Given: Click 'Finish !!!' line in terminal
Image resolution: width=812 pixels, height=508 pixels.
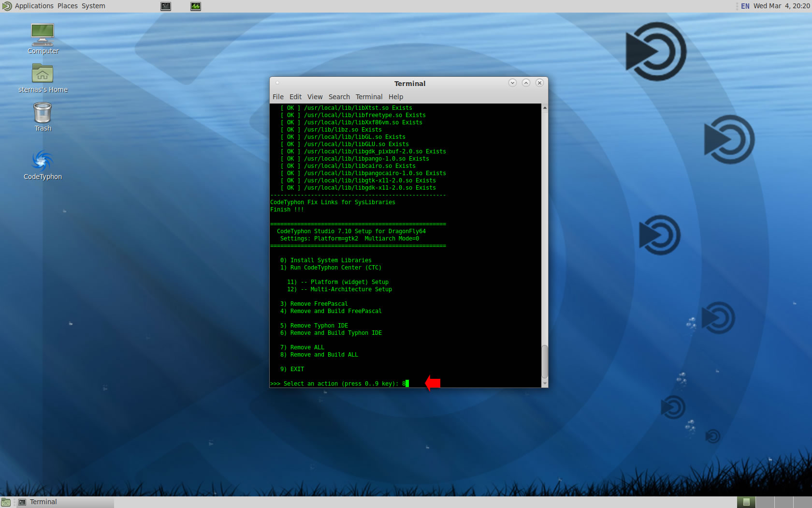Looking at the screenshot, I should pos(287,209).
